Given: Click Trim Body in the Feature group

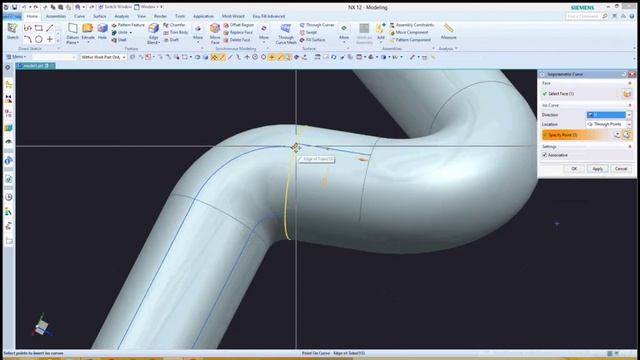Looking at the screenshot, I should [x=176, y=33].
